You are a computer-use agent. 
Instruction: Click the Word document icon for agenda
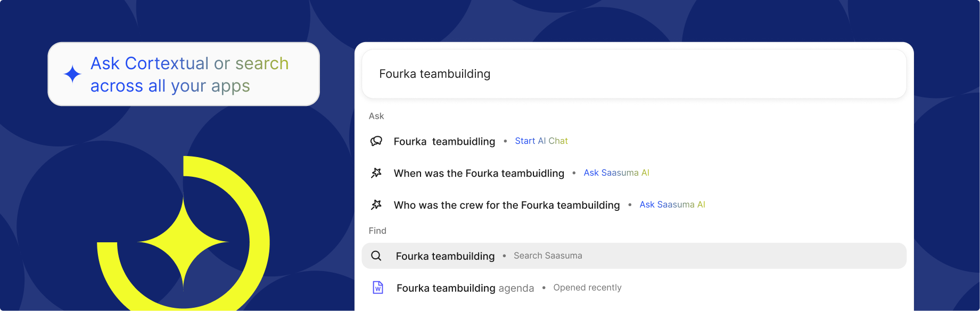[378, 288]
